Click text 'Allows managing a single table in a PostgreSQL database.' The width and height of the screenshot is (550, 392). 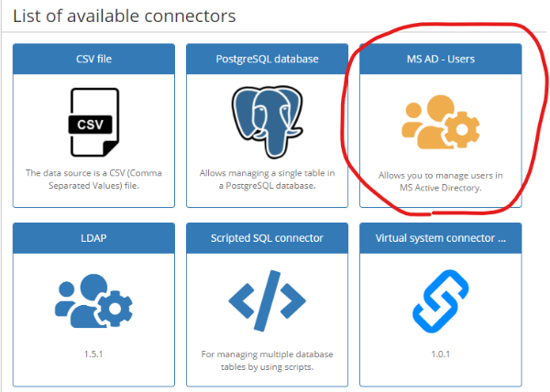point(268,179)
